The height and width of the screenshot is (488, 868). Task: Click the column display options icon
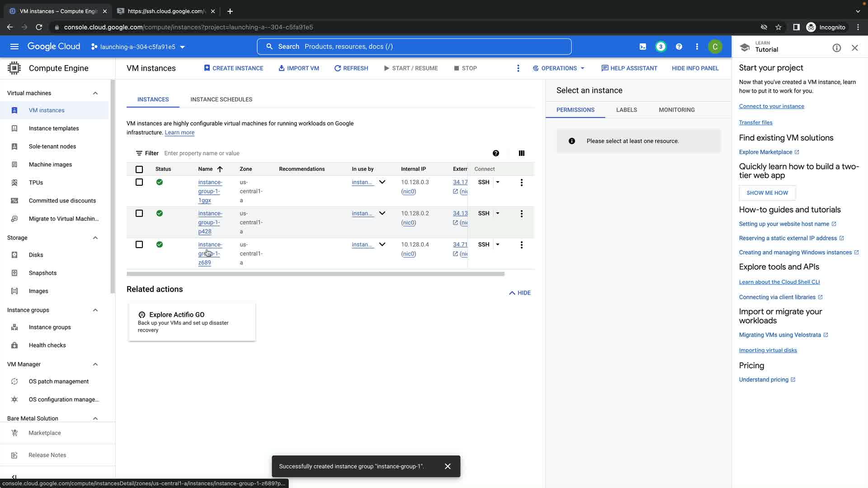pyautogui.click(x=521, y=153)
